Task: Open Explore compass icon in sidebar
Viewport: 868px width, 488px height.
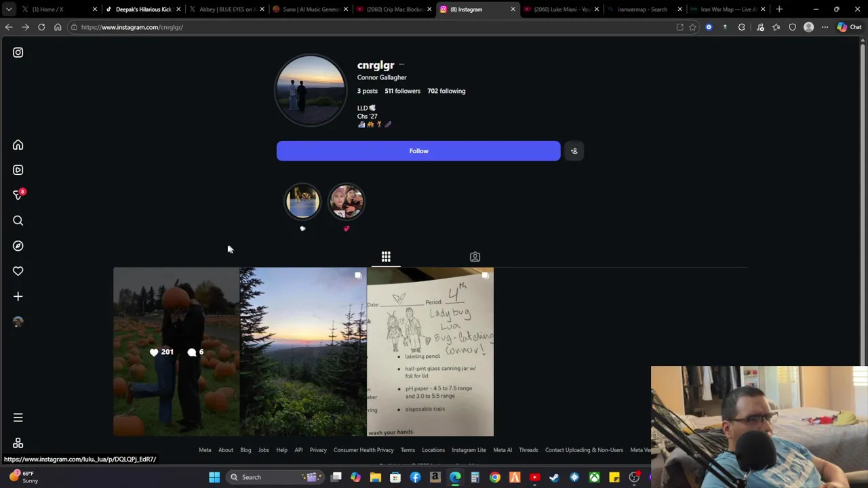Action: click(18, 246)
